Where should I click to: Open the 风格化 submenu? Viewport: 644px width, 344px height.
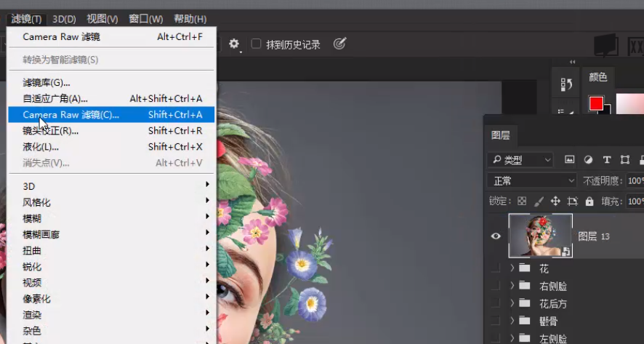(x=111, y=202)
